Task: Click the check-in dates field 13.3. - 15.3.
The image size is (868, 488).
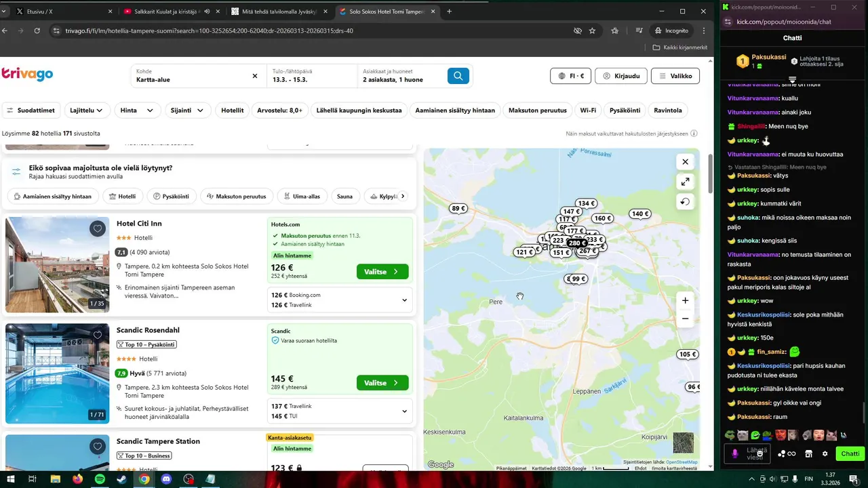Action: point(312,76)
